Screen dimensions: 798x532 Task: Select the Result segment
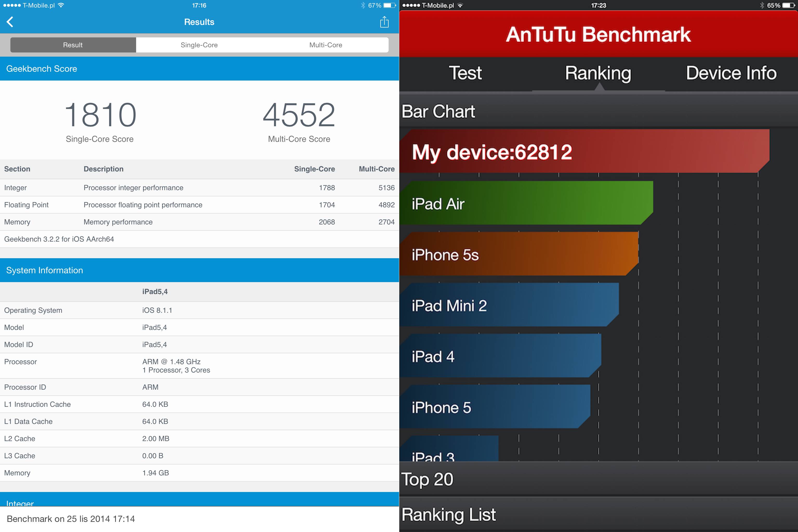pyautogui.click(x=73, y=45)
